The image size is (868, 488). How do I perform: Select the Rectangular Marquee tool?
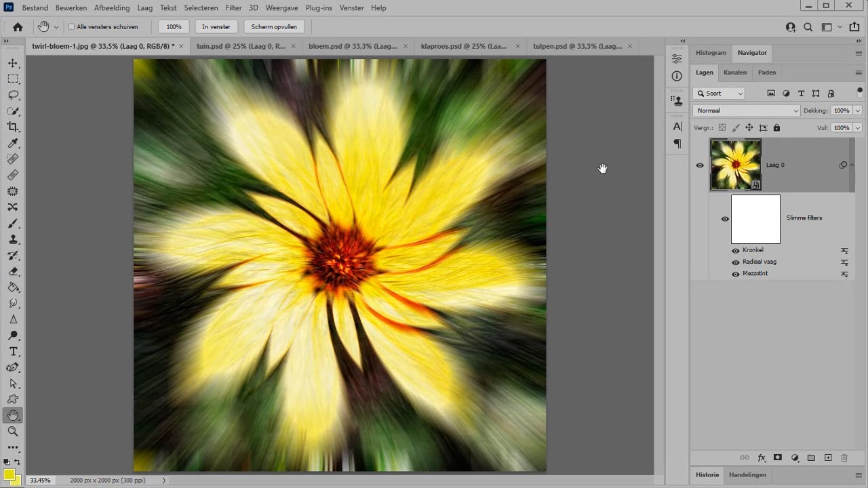[13, 79]
